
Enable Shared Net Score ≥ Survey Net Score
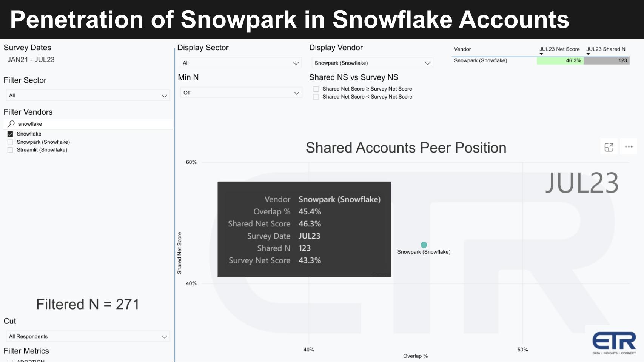[x=316, y=89]
